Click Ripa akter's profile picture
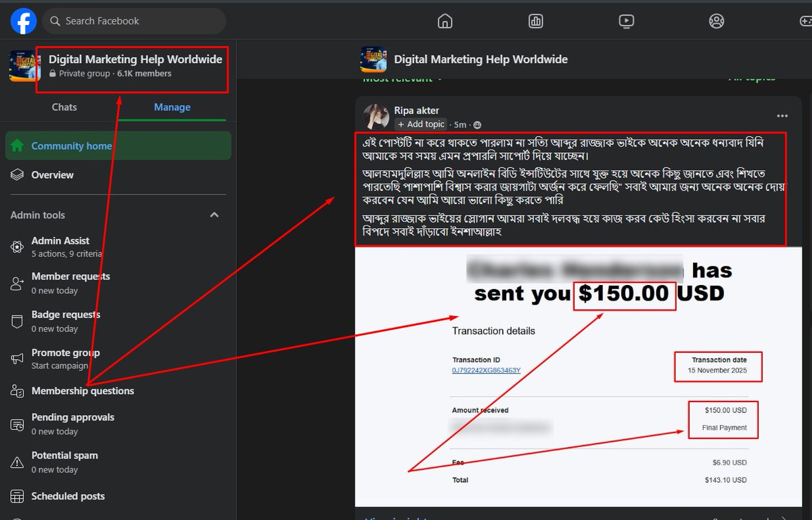The height and width of the screenshot is (520, 812). [376, 116]
